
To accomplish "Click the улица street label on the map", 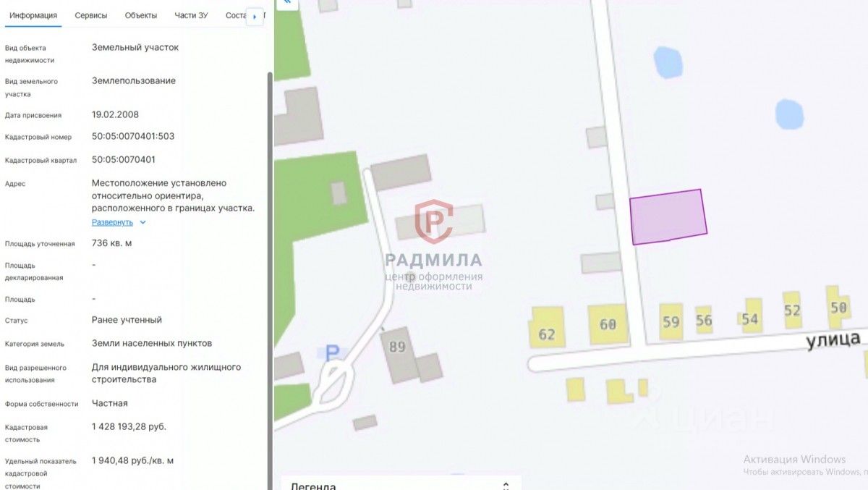I will [x=834, y=339].
